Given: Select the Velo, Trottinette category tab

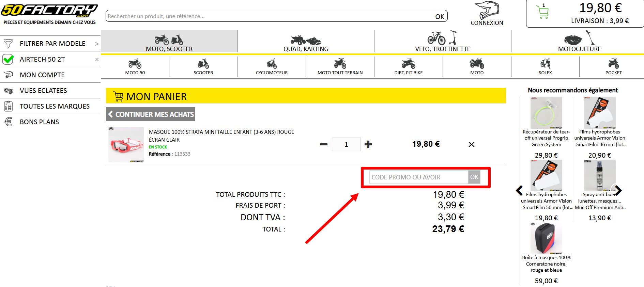Looking at the screenshot, I should [443, 42].
